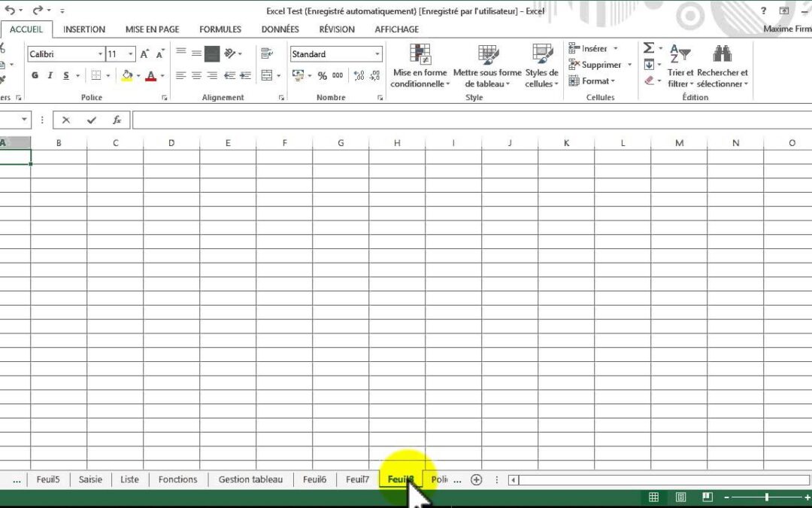Viewport: 812px width, 508px height.
Task: Align text to the middle icon
Action: (x=196, y=53)
